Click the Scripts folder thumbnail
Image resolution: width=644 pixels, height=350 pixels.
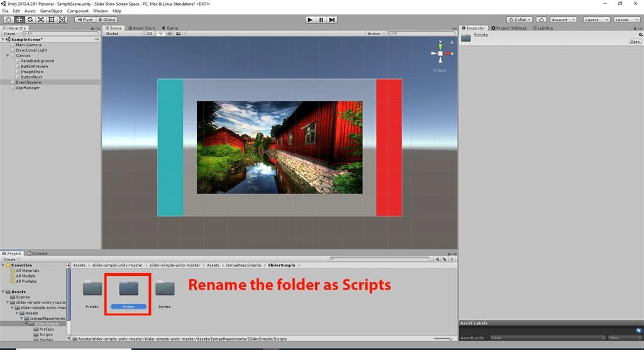tap(128, 288)
